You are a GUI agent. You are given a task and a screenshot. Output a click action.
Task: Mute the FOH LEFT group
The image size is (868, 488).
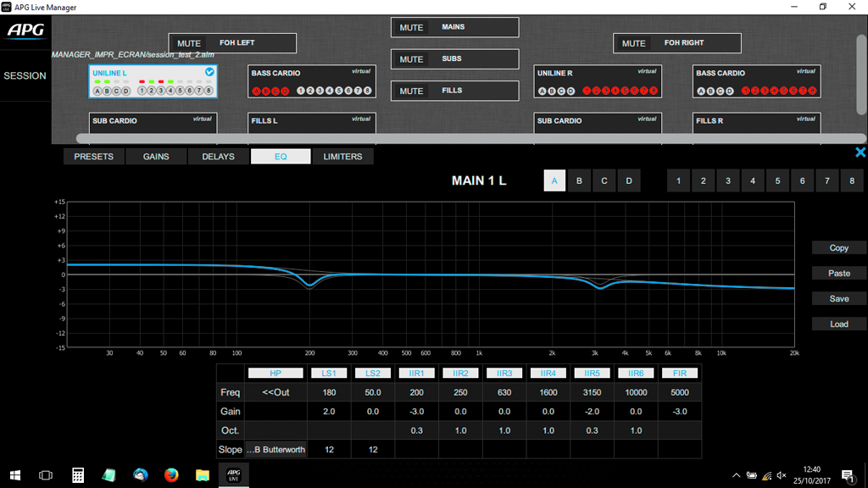pos(189,43)
